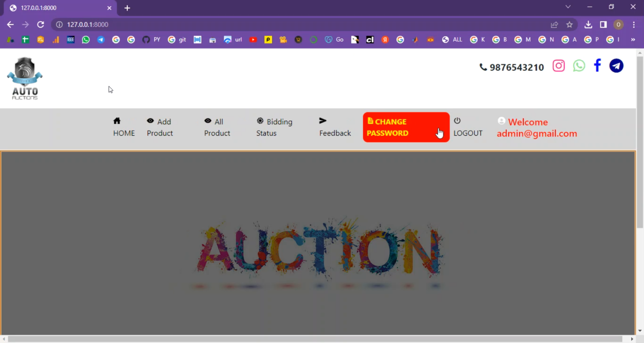Go to the HOME menu item

[124, 127]
